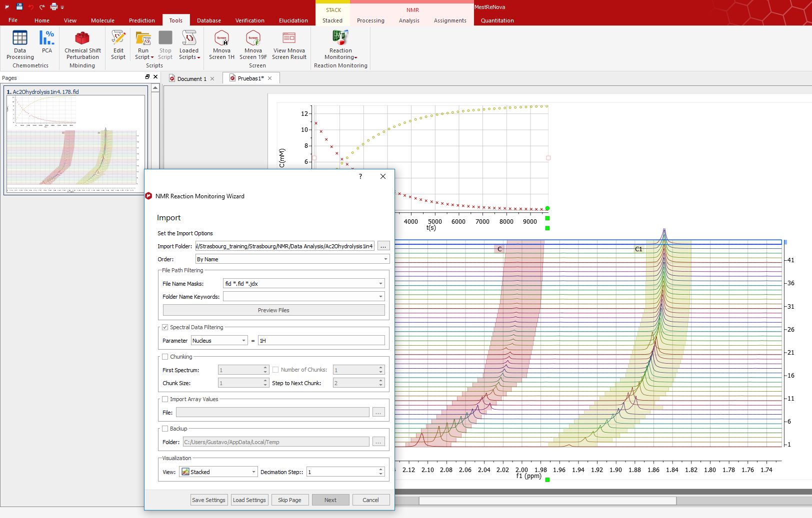Viewport: 812px width, 518px height.
Task: Adjust the First Spectrum spinner
Action: pos(265,370)
